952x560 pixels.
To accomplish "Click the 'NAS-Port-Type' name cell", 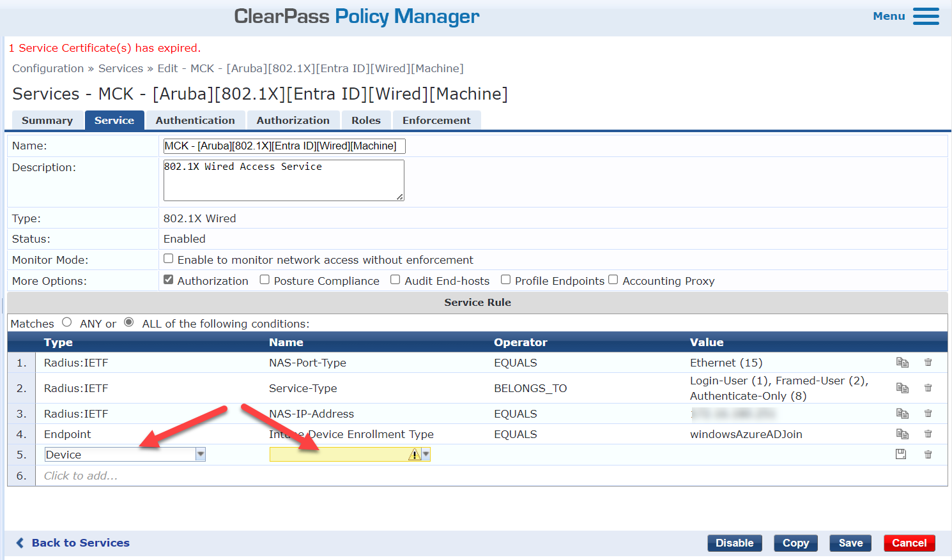I will click(307, 363).
